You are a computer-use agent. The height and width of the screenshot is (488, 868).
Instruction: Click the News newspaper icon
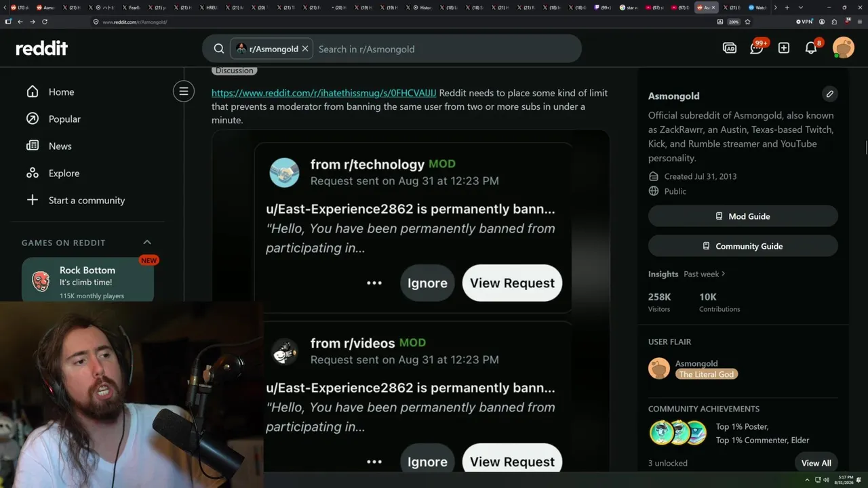pyautogui.click(x=33, y=146)
